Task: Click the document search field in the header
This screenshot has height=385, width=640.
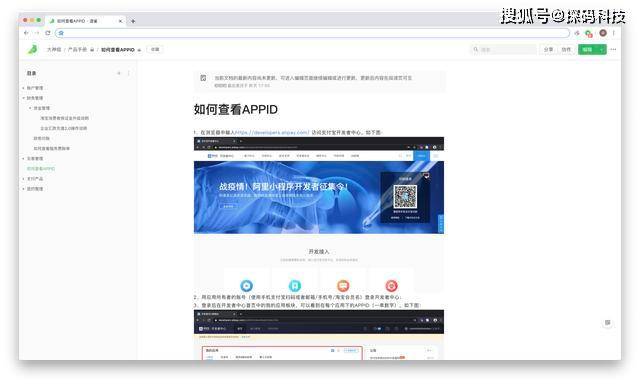Action: click(x=503, y=49)
